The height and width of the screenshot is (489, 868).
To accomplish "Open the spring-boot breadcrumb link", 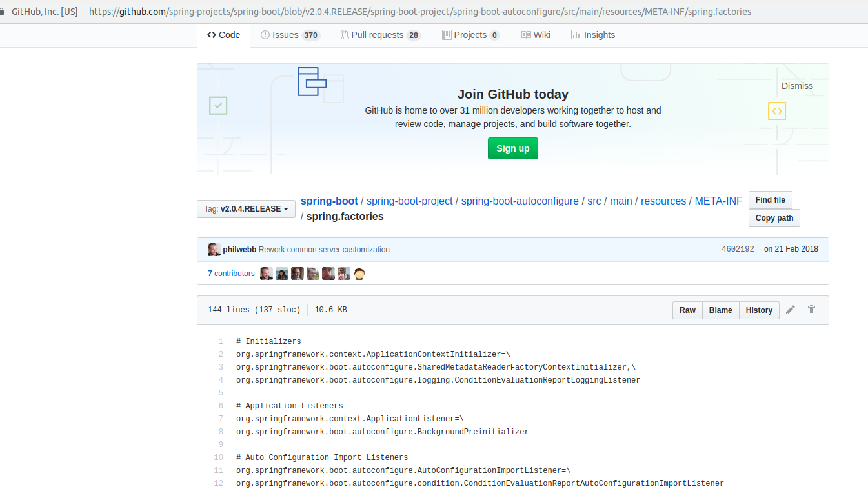I will coord(329,201).
